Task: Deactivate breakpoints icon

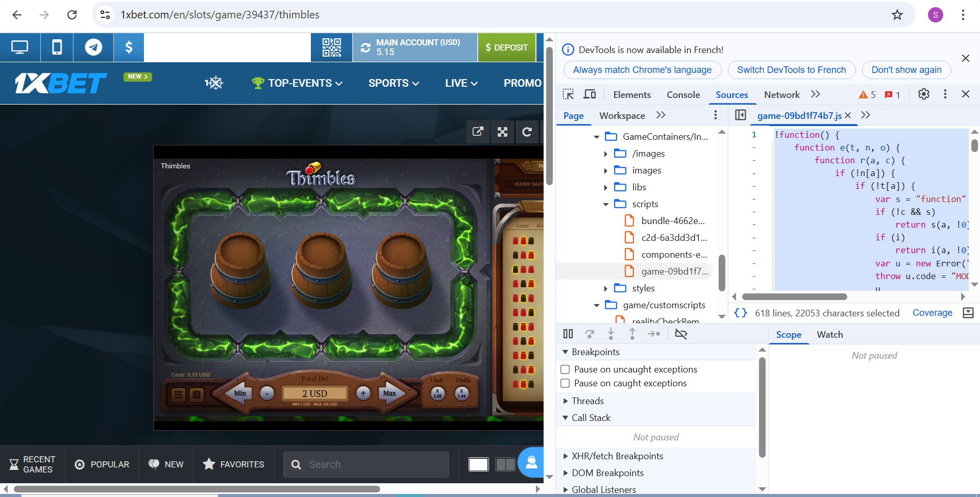Action: 681,334
